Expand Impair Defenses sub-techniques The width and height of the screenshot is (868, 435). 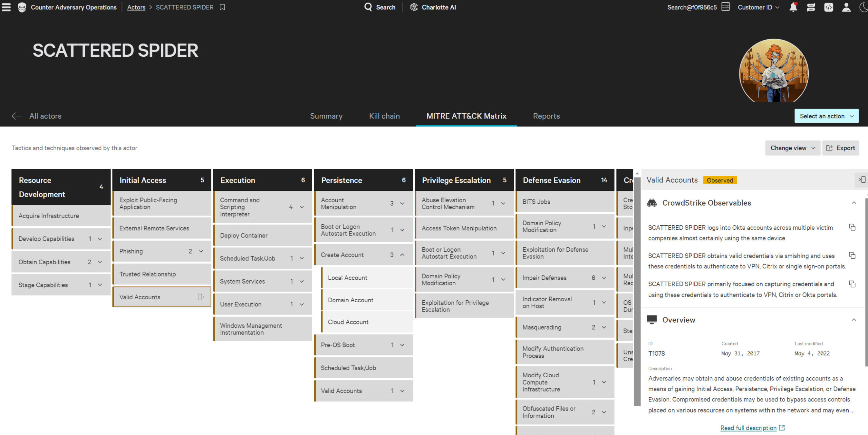604,278
